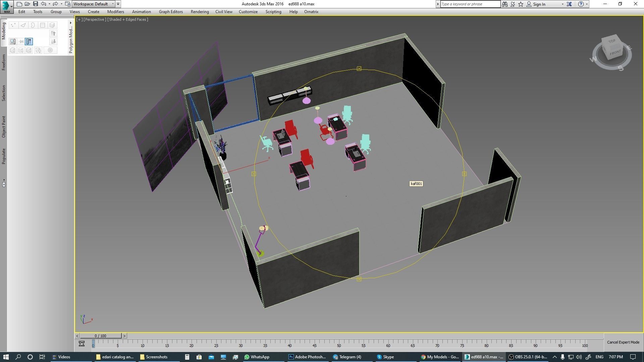Select Polygon sub-object level icon
This screenshot has height=362, width=644.
pos(43,25)
